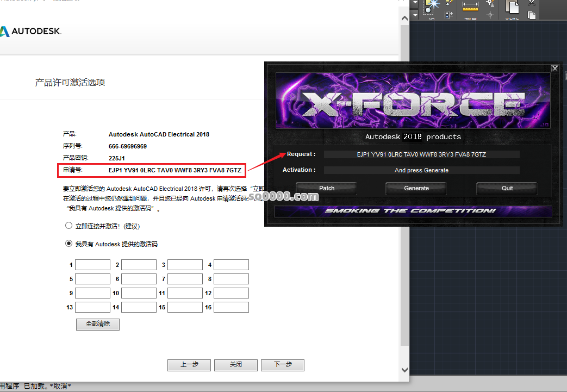
Task: Click activation code field 9
Action: (x=92, y=293)
